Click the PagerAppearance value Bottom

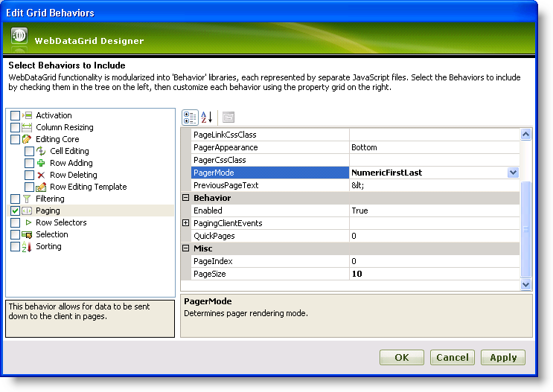click(x=435, y=147)
